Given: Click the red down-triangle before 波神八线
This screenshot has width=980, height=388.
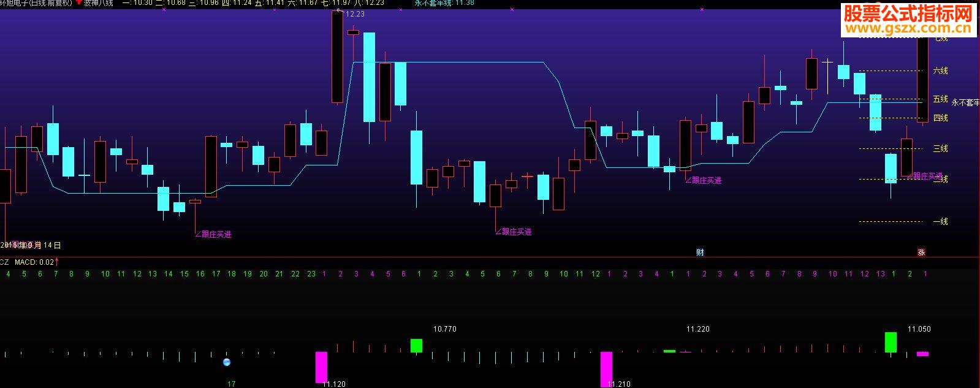Looking at the screenshot, I should coord(79,3).
